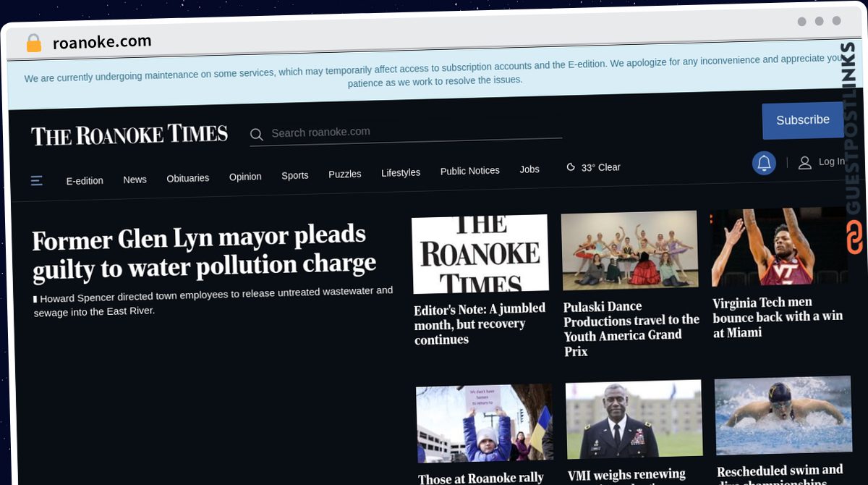Go to Obituaries section

tap(188, 178)
